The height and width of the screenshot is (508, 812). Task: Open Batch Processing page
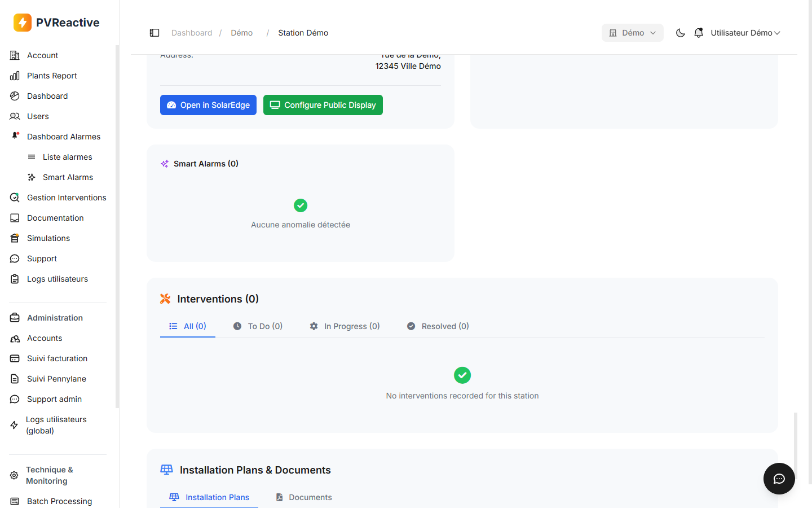pos(59,501)
